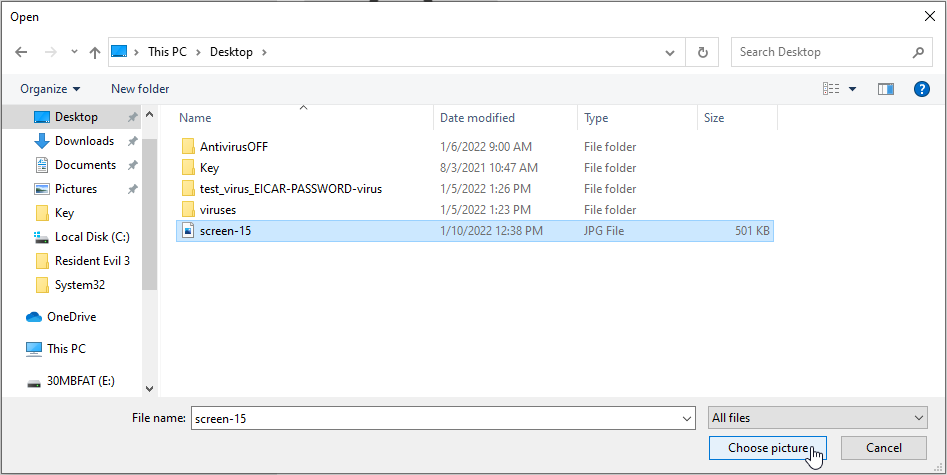Sort files by Date modified column
This screenshot has height=475, width=947.
pos(477,118)
